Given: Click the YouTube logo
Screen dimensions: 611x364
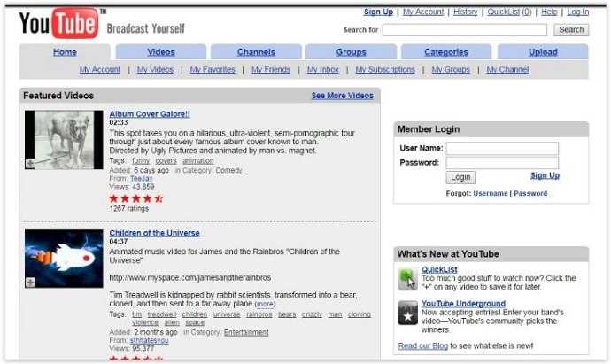Looking at the screenshot, I should pyautogui.click(x=58, y=23).
